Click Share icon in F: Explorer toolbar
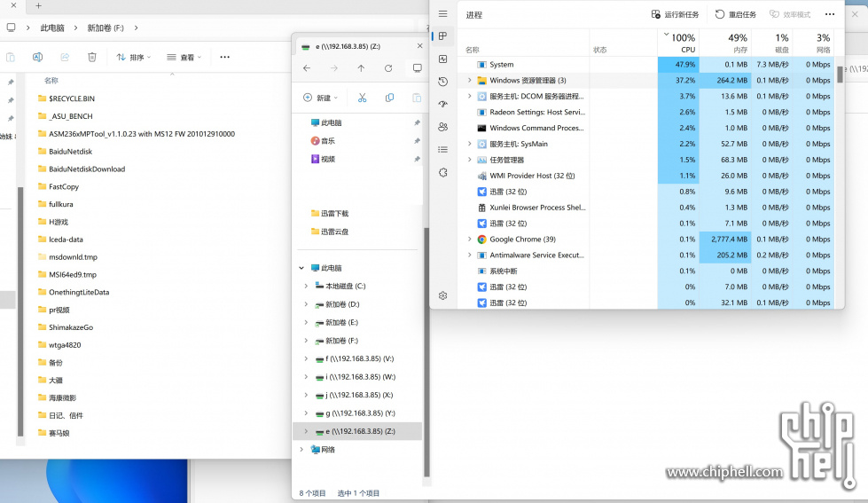This screenshot has height=503, width=868. pos(65,57)
